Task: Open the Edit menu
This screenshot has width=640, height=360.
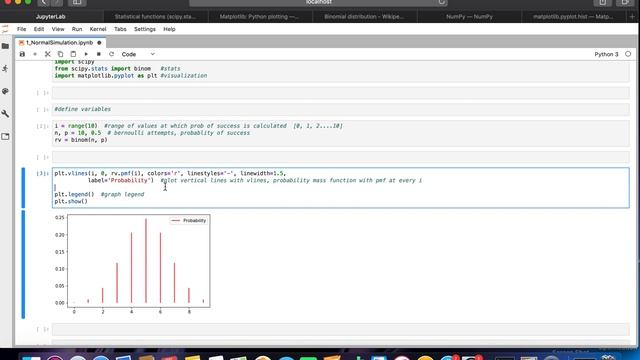Action: pyautogui.click(x=39, y=29)
